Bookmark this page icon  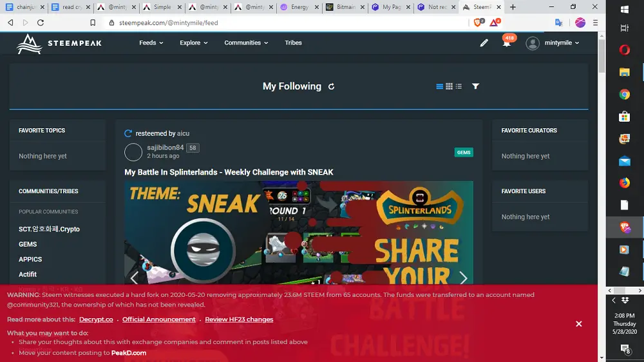click(x=93, y=23)
